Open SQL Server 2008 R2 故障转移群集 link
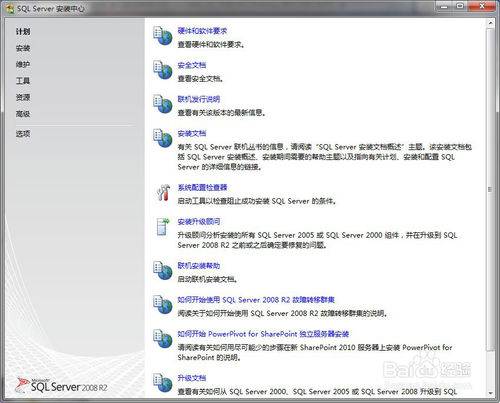Screen dimensions: 500x403 pos(256,300)
